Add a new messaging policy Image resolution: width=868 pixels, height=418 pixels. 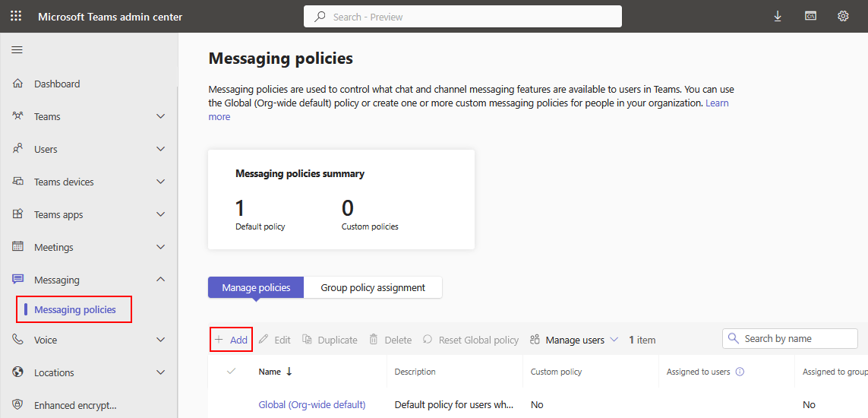tap(231, 340)
